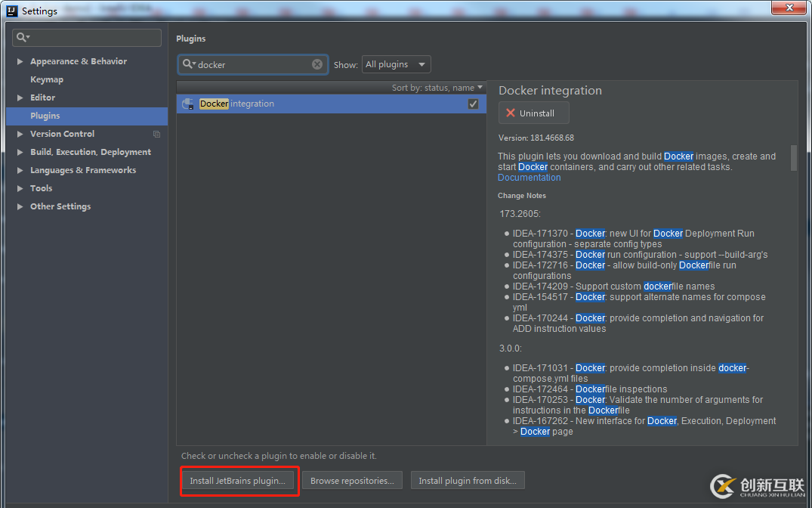Open the Sort by status, name dropdown
Viewport: 812px width, 508px height.
(437, 88)
